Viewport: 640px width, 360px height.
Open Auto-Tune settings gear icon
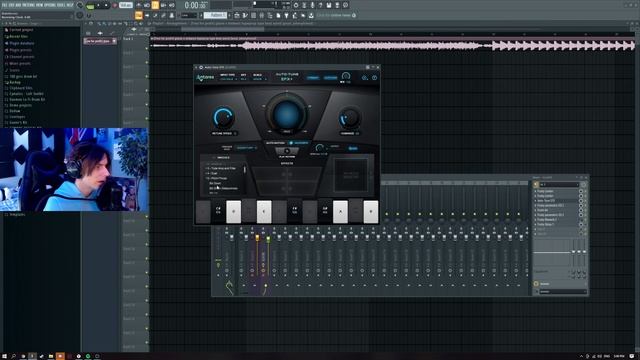(x=364, y=78)
